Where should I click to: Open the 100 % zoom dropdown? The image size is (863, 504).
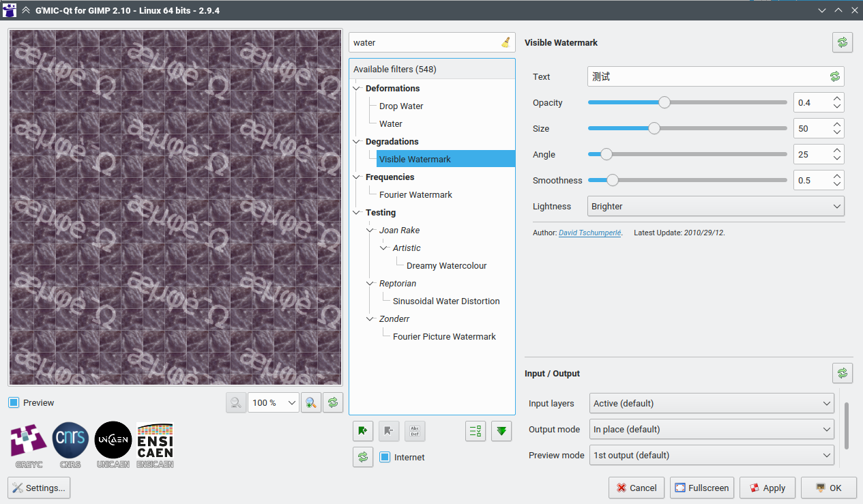point(274,402)
